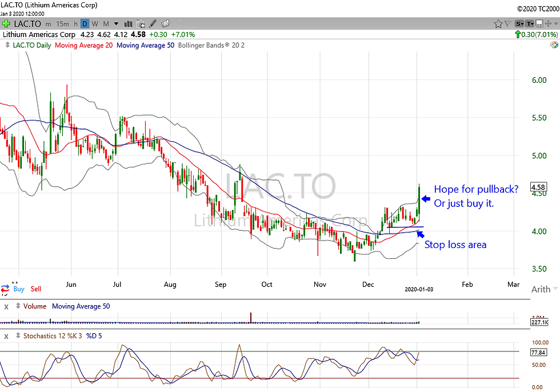
Task: Switch to hourly (h) timeframe
Action: point(75,24)
